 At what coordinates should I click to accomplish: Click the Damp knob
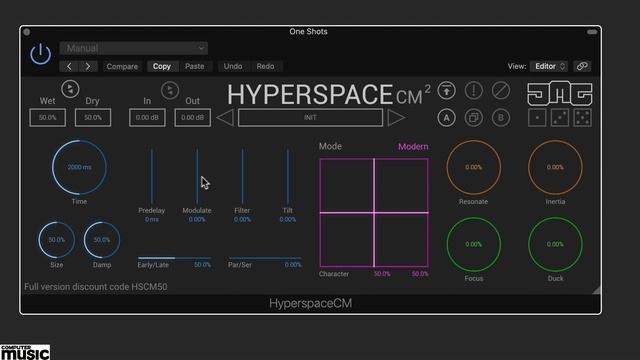coord(102,240)
